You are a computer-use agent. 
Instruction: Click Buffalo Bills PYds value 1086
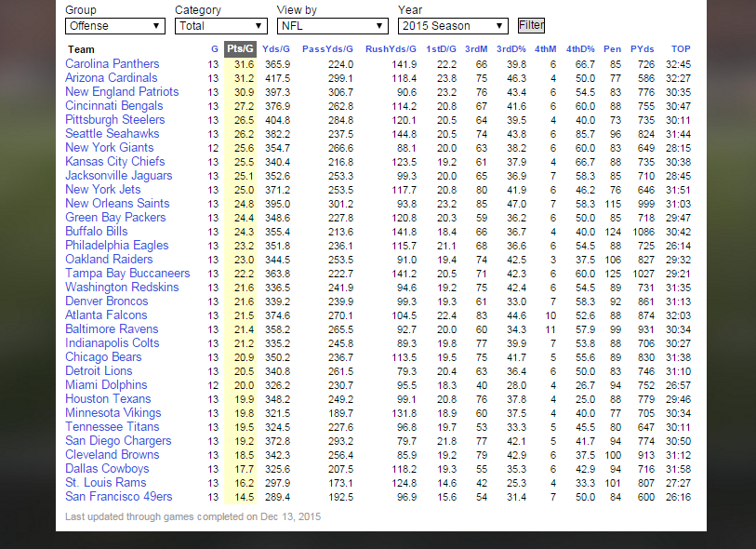click(643, 233)
